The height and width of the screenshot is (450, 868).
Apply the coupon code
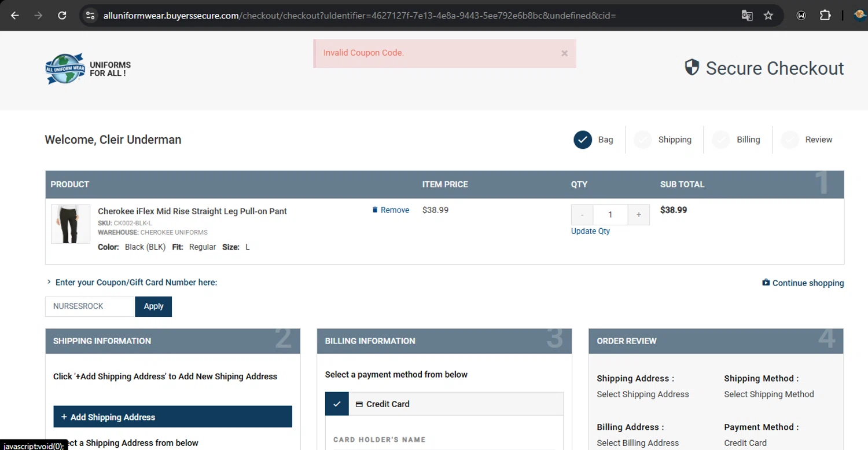tap(153, 306)
